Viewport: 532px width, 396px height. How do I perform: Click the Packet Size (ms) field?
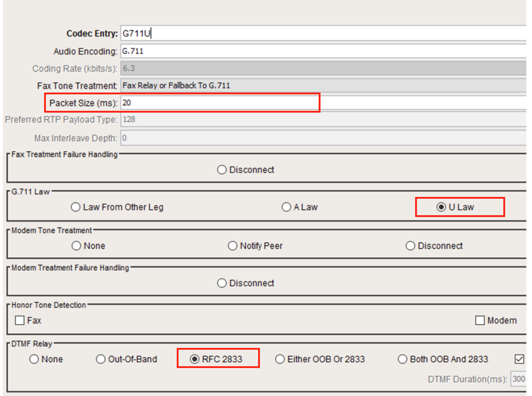pyautogui.click(x=220, y=103)
